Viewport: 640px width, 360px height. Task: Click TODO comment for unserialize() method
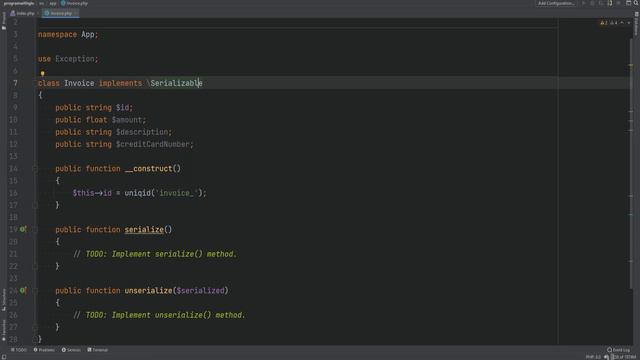(159, 315)
